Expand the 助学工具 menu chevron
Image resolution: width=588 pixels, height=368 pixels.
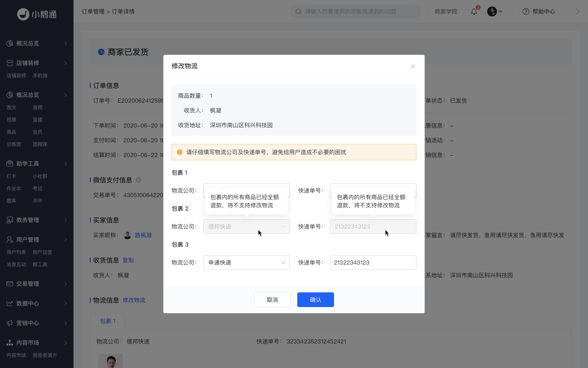click(x=65, y=164)
